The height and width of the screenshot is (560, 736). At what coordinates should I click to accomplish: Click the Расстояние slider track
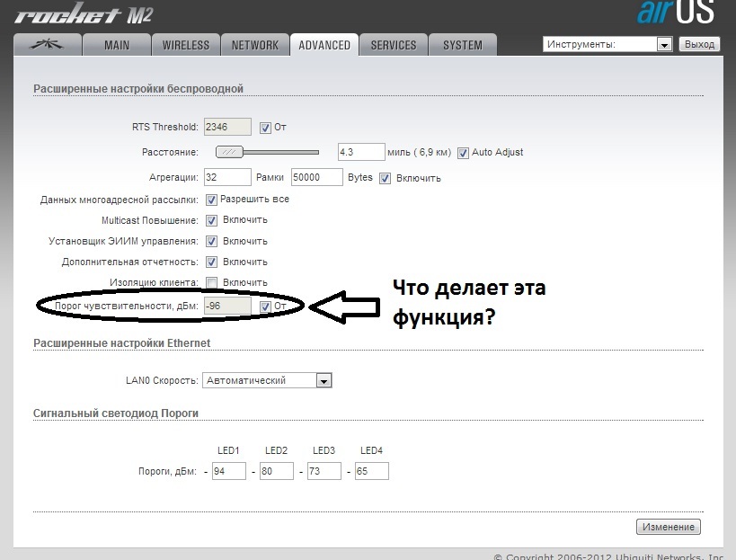tap(268, 152)
